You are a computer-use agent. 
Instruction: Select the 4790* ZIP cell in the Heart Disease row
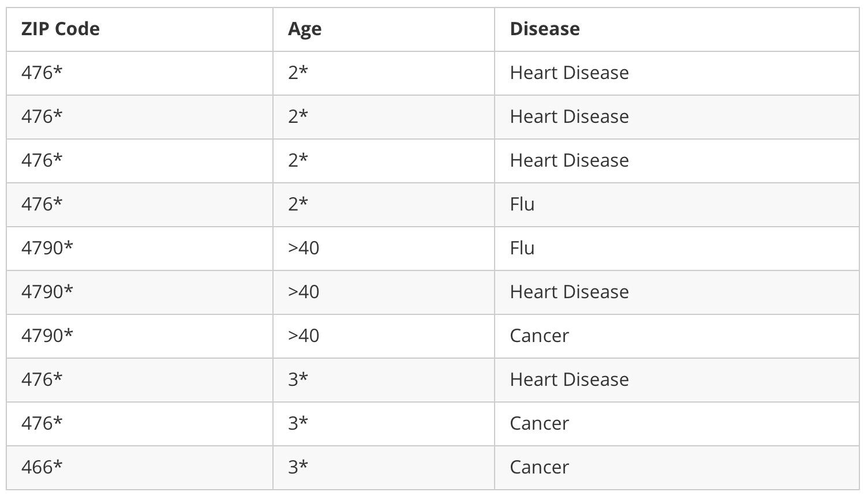point(47,292)
